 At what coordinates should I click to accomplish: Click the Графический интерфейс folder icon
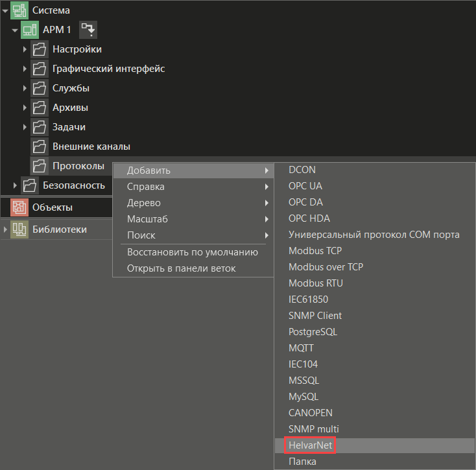pos(40,69)
